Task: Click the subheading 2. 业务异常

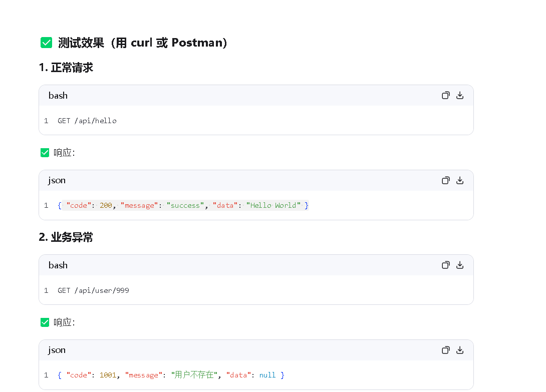Action: pos(66,237)
